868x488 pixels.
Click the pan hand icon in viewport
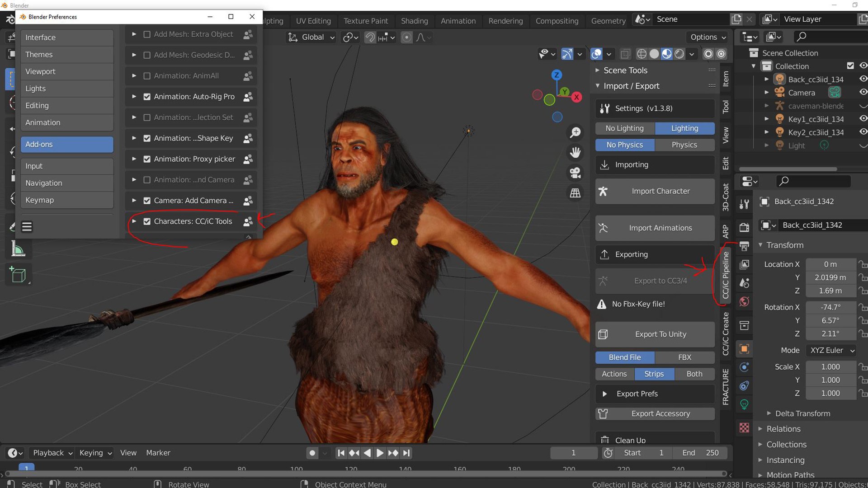tap(575, 152)
